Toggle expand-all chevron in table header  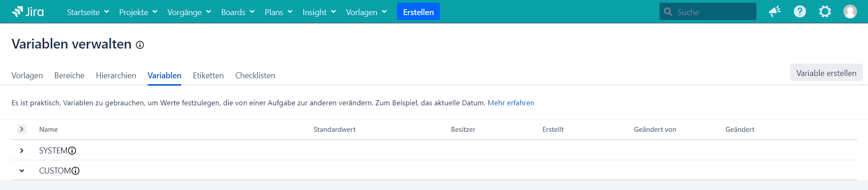(x=21, y=129)
